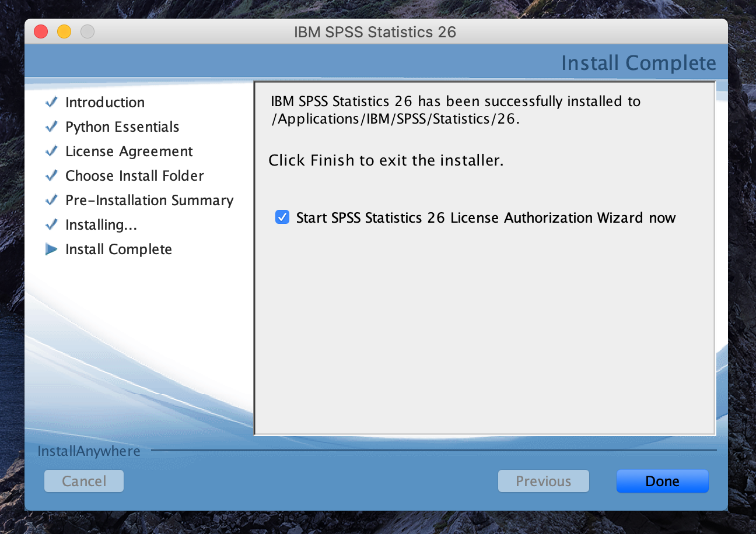Click the checkmark next to Python Essentials
Screen dimensions: 756x534
click(52, 127)
